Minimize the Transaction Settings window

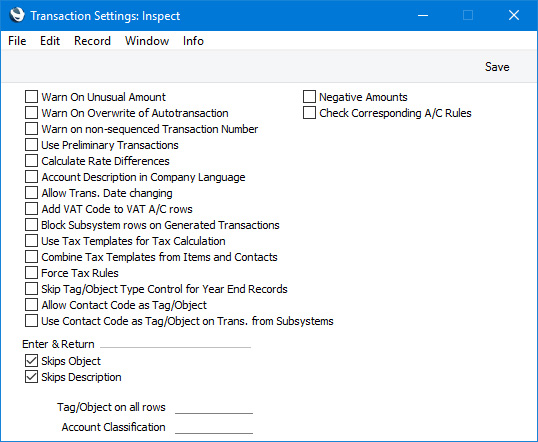(423, 15)
